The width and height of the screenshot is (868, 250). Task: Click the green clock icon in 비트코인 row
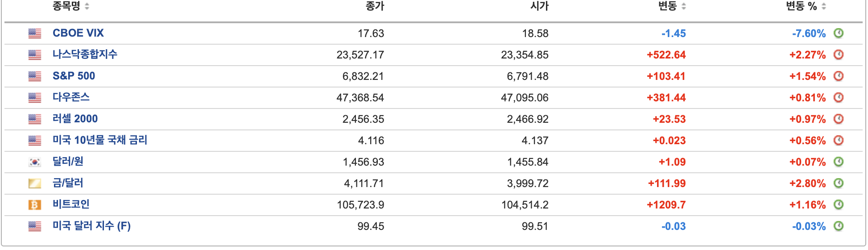pyautogui.click(x=839, y=204)
